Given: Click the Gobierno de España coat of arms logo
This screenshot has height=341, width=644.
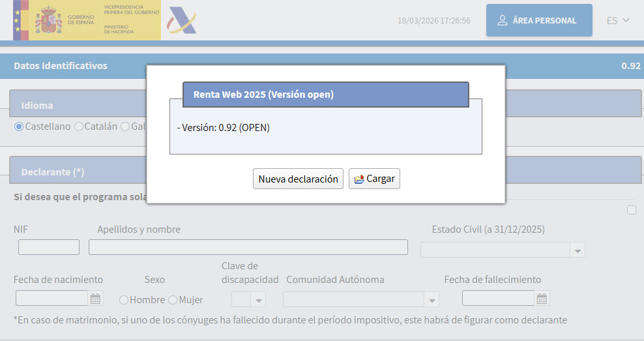Looking at the screenshot, I should (48, 20).
